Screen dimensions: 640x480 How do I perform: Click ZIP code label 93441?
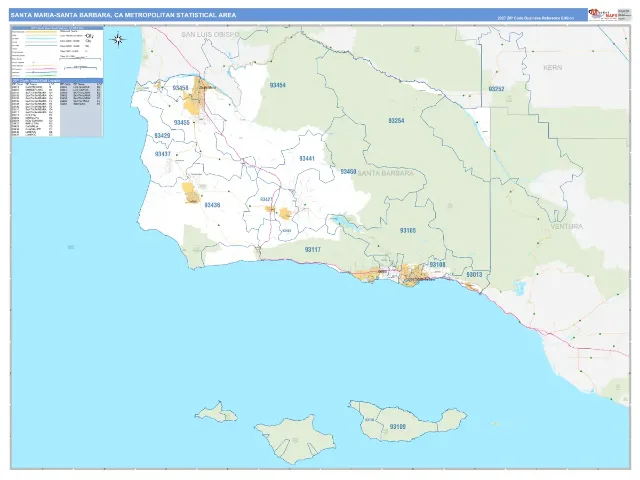307,158
